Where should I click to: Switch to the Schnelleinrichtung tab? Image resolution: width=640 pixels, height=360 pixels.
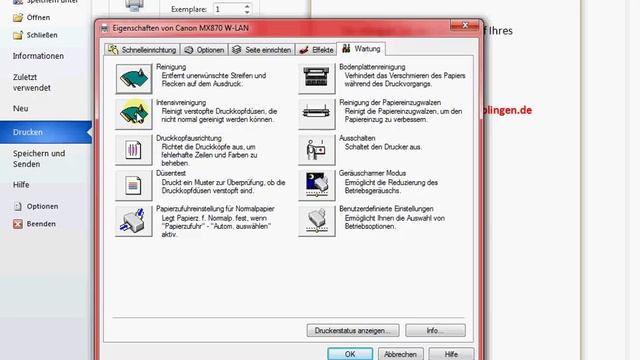click(142, 50)
